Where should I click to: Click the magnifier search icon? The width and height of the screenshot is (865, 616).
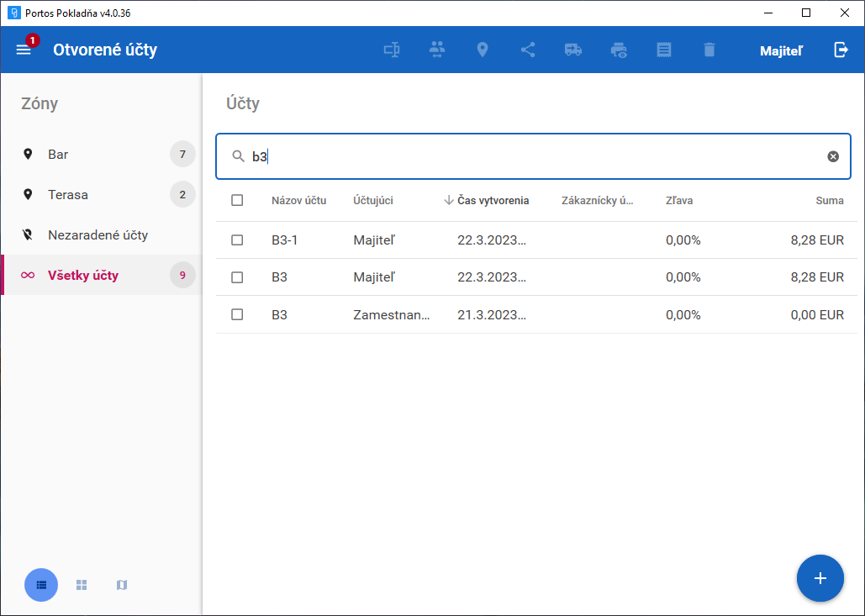pyautogui.click(x=238, y=156)
